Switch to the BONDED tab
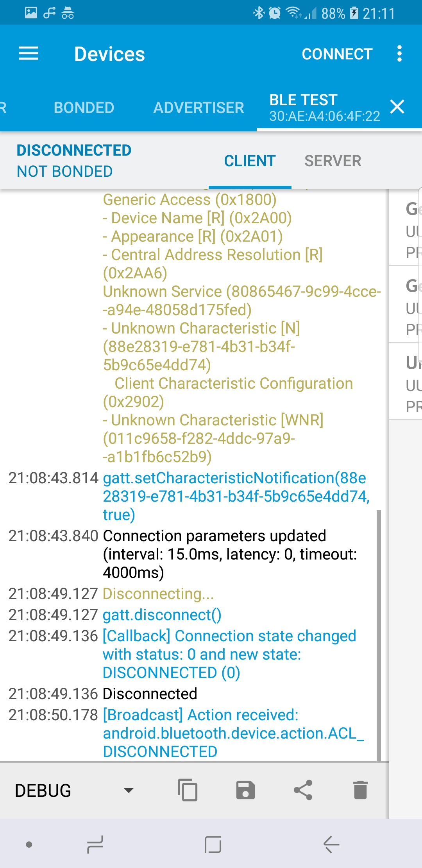Viewport: 422px width, 868px height. tap(84, 107)
